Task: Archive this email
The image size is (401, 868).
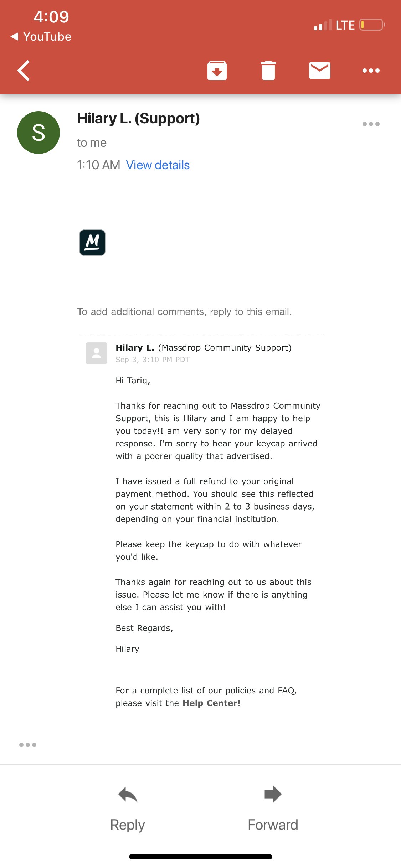Action: [x=217, y=71]
